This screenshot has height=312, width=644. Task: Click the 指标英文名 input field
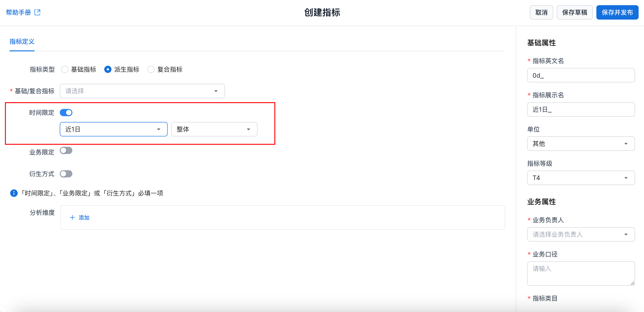coord(580,75)
